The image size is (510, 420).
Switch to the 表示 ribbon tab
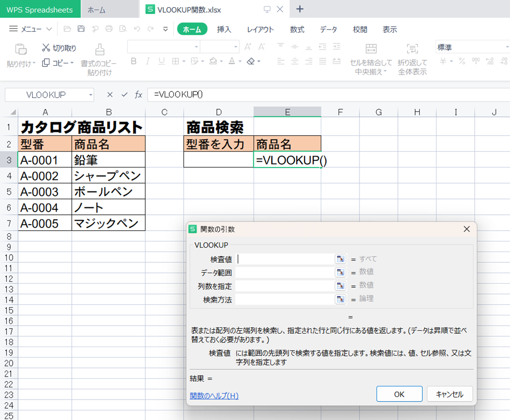coord(390,29)
